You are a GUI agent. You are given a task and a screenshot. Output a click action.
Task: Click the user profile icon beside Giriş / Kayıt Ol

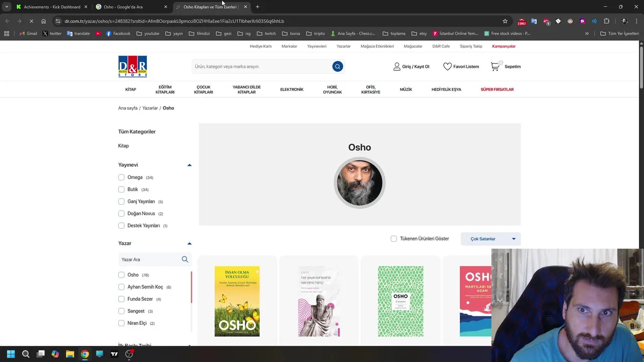pos(397,66)
